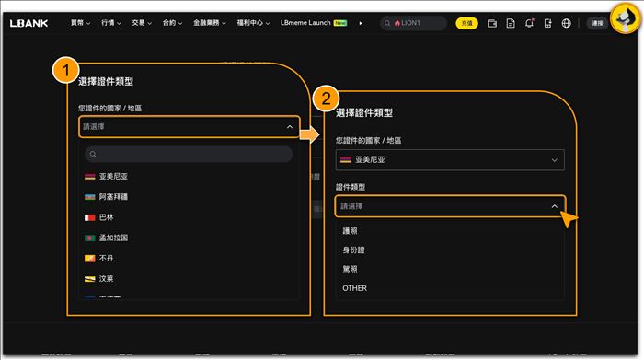The image size is (644, 360).
Task: Select 身份證 document type
Action: coord(353,250)
